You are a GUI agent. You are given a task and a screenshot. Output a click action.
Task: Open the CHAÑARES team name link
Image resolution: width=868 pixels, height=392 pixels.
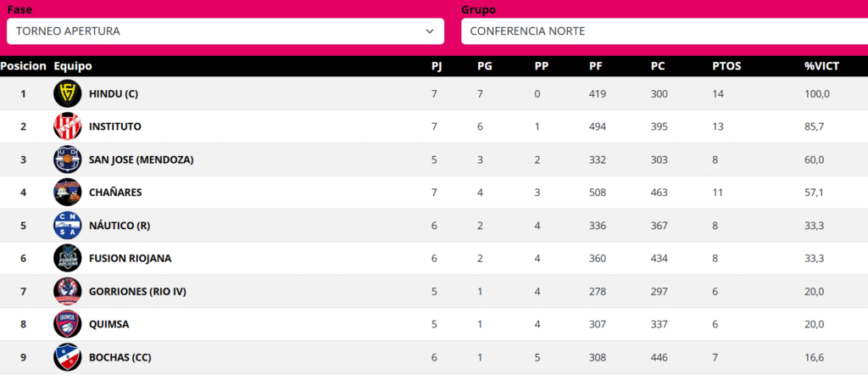[x=115, y=193]
